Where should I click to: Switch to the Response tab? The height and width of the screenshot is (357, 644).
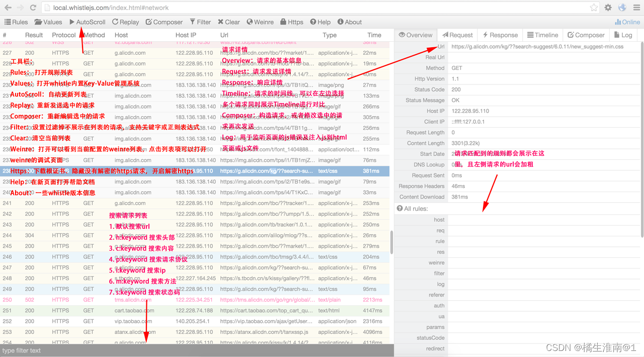pos(500,35)
